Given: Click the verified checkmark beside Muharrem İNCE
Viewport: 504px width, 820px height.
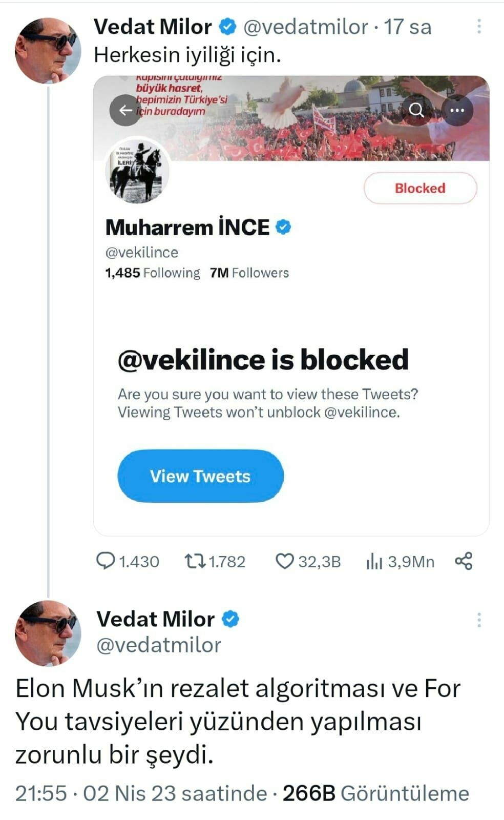Looking at the screenshot, I should pyautogui.click(x=282, y=227).
